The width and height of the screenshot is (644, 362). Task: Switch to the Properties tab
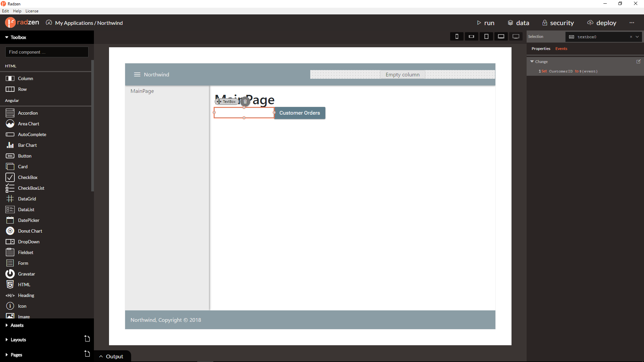pyautogui.click(x=541, y=49)
